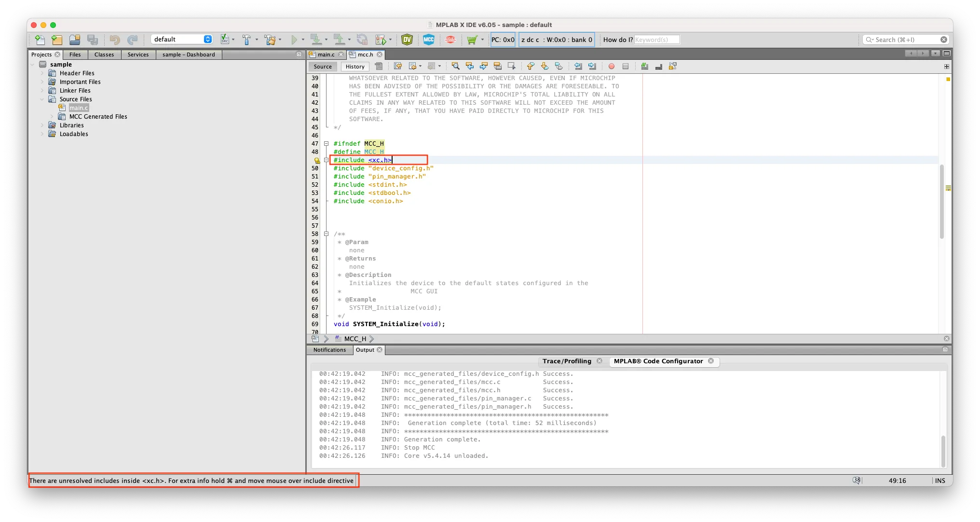
Task: Click Find Previous Occurrence left-arrow icon
Action: tap(469, 66)
